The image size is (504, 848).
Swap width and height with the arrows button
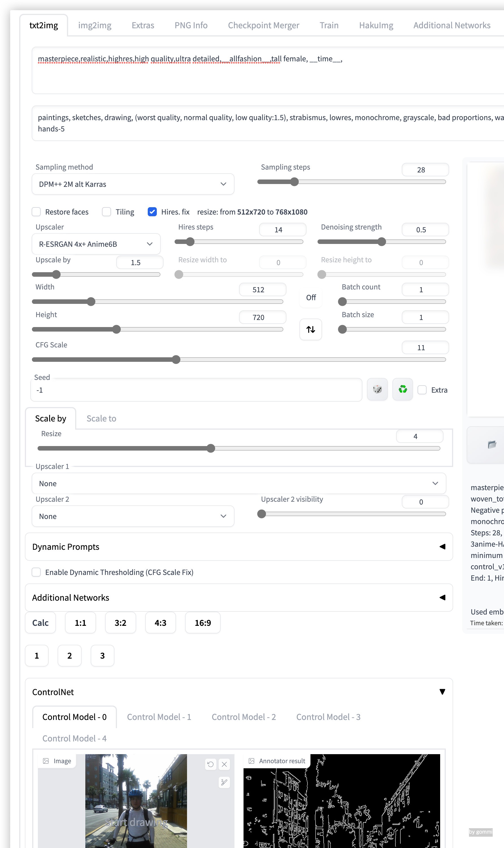point(311,329)
